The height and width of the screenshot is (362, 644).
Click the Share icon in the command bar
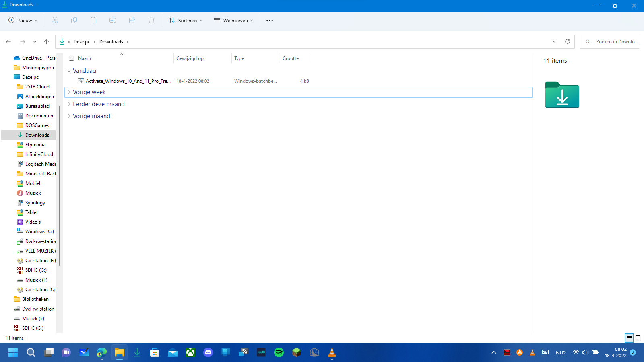pos(132,20)
